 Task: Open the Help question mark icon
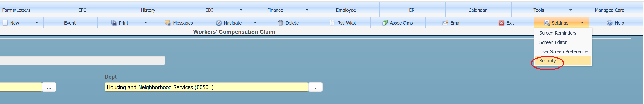tap(609, 23)
